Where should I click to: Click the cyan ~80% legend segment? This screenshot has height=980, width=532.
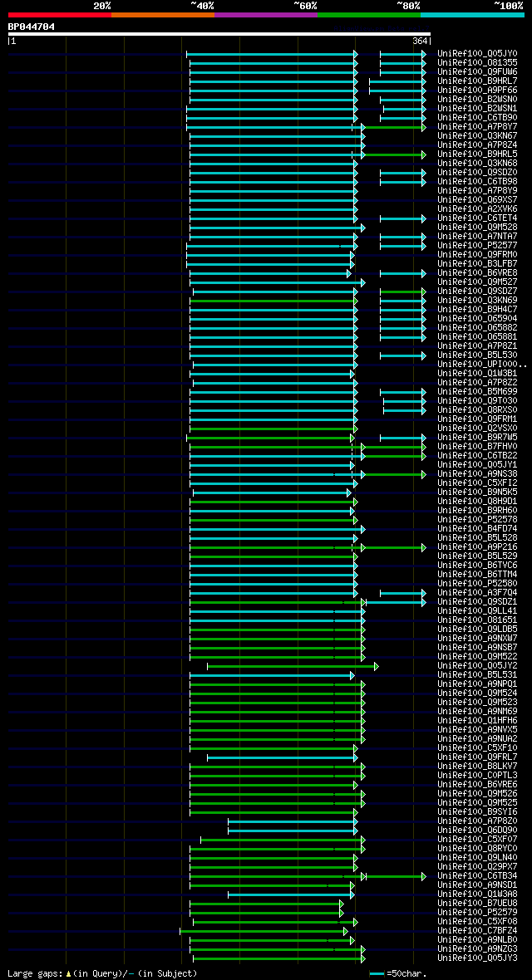[472, 14]
